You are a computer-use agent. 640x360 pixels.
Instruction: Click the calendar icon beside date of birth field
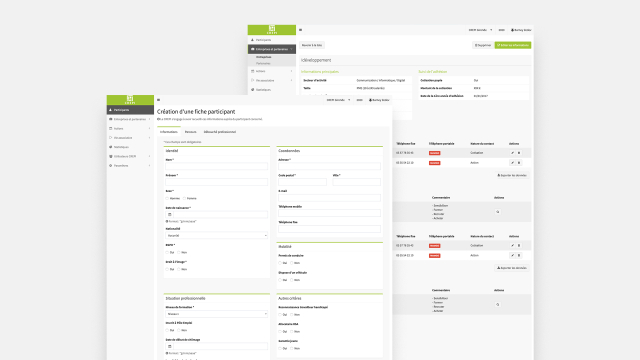click(169, 215)
